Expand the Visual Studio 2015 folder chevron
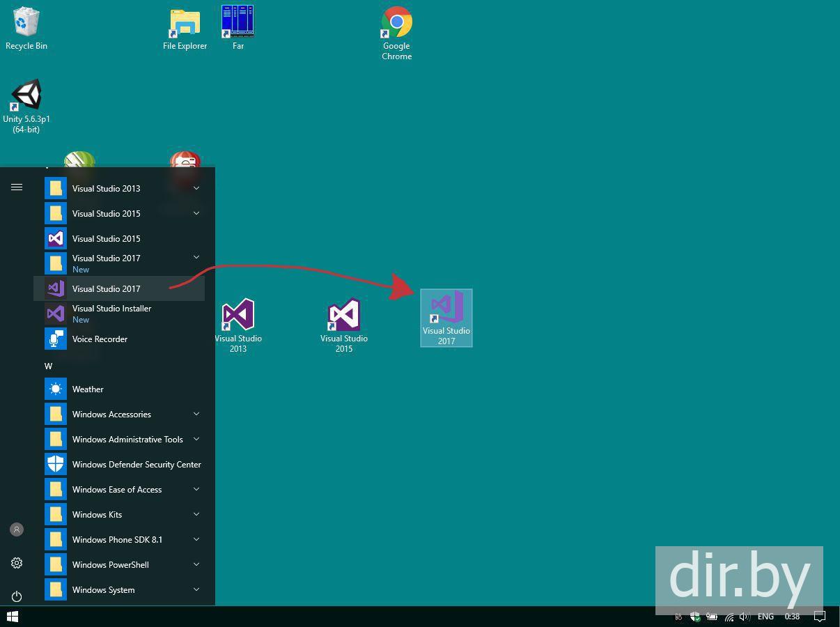840x627 pixels. coord(196,213)
